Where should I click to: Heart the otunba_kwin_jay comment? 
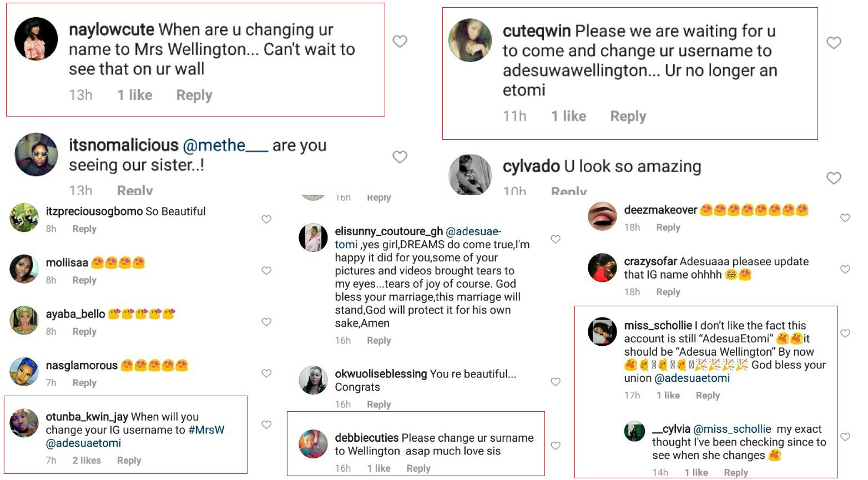click(x=266, y=425)
